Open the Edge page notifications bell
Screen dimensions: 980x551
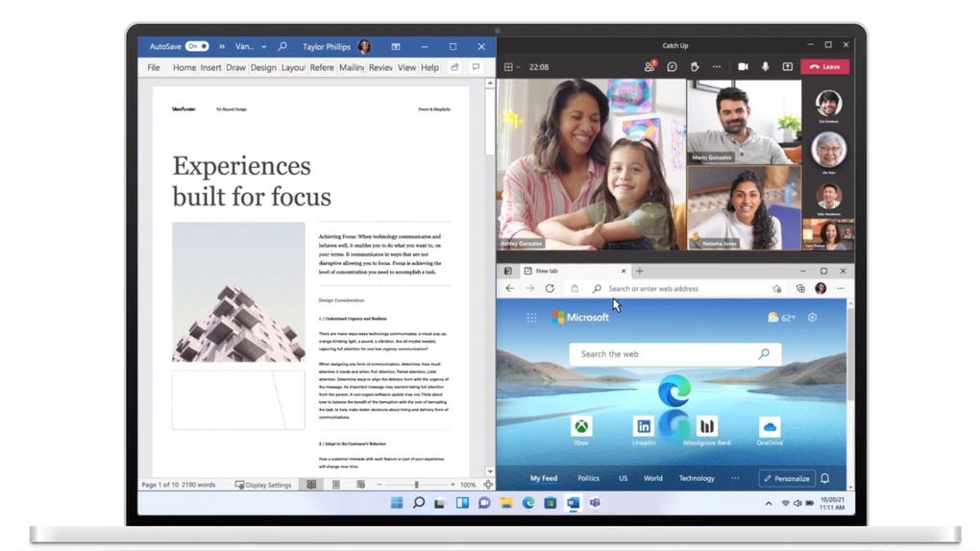[x=824, y=478]
